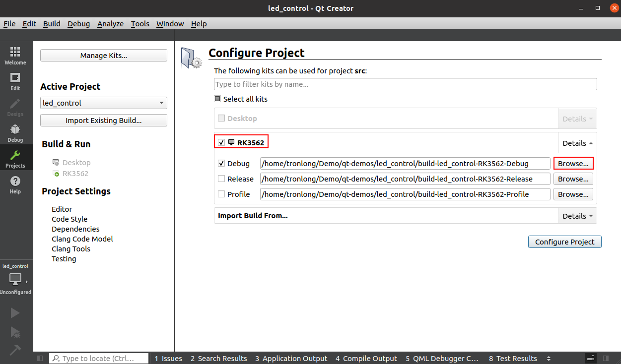Image resolution: width=621 pixels, height=364 pixels.
Task: Click the Release build path field
Action: [405, 179]
